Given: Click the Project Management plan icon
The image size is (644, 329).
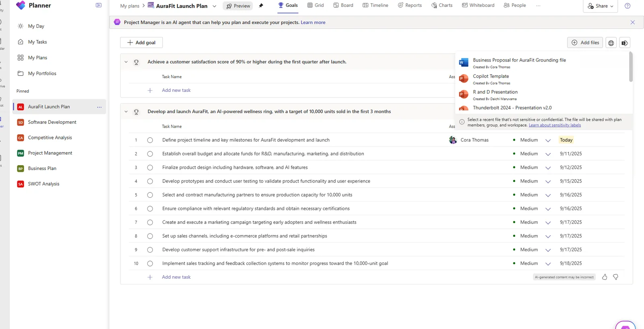Looking at the screenshot, I should click(21, 153).
